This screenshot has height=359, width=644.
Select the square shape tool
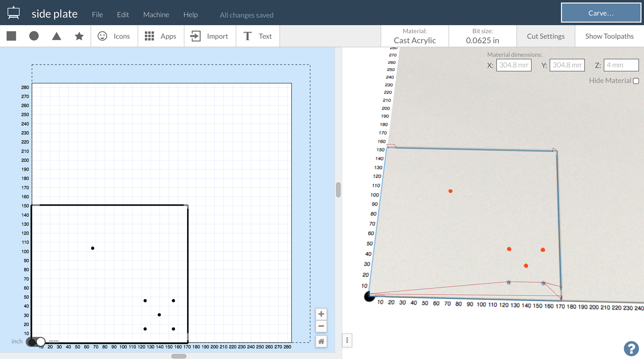(11, 36)
